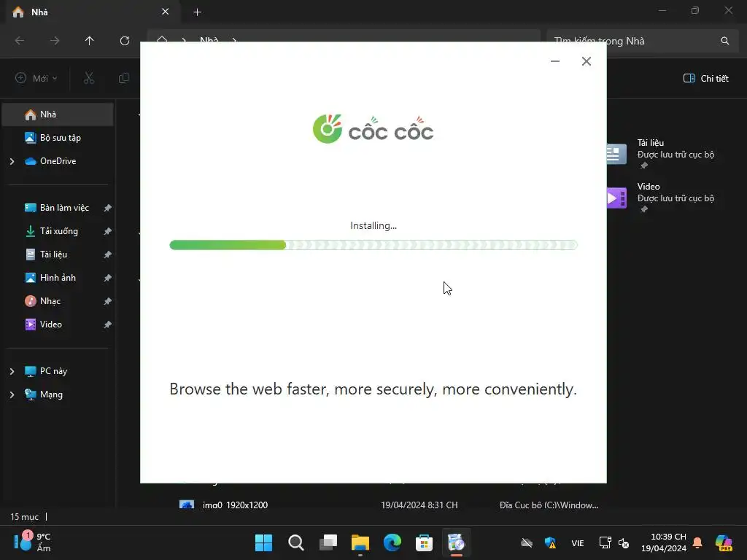The height and width of the screenshot is (560, 747).
Task: Click the Cốc Cốc logo
Action: [x=373, y=129]
